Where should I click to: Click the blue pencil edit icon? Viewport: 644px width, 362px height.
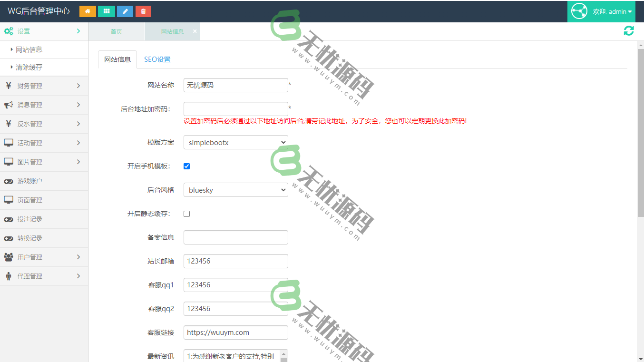[x=125, y=11]
